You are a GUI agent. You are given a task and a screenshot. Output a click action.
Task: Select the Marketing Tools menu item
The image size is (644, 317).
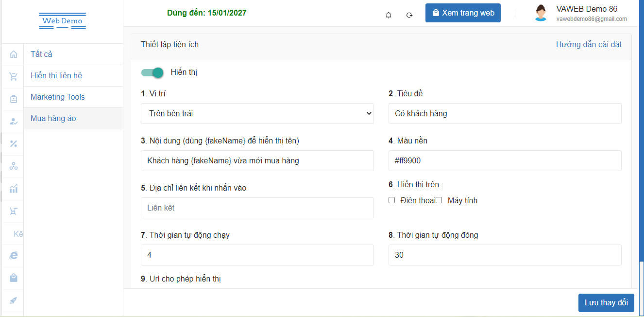[58, 97]
